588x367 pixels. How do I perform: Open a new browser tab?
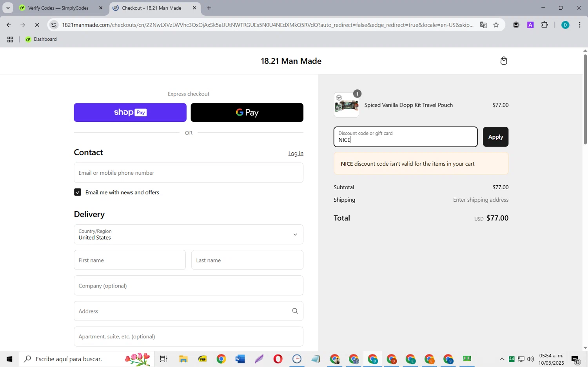click(x=209, y=8)
